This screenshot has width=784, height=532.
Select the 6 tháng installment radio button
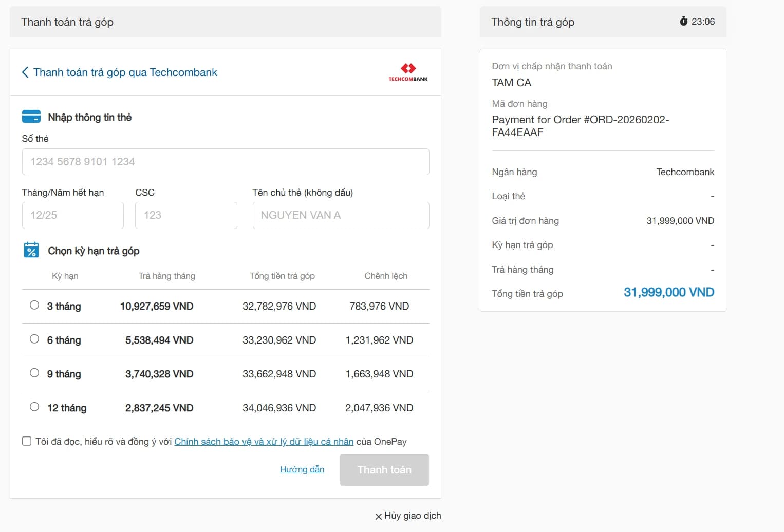(34, 339)
